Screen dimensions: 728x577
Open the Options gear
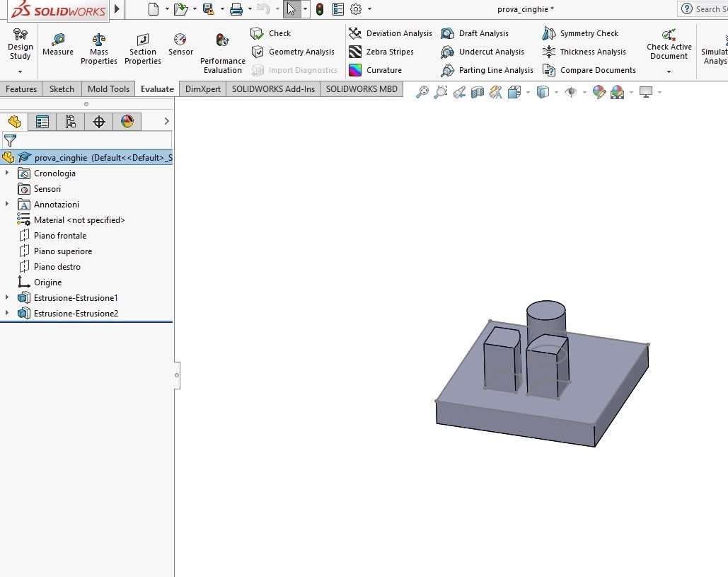tap(356, 8)
